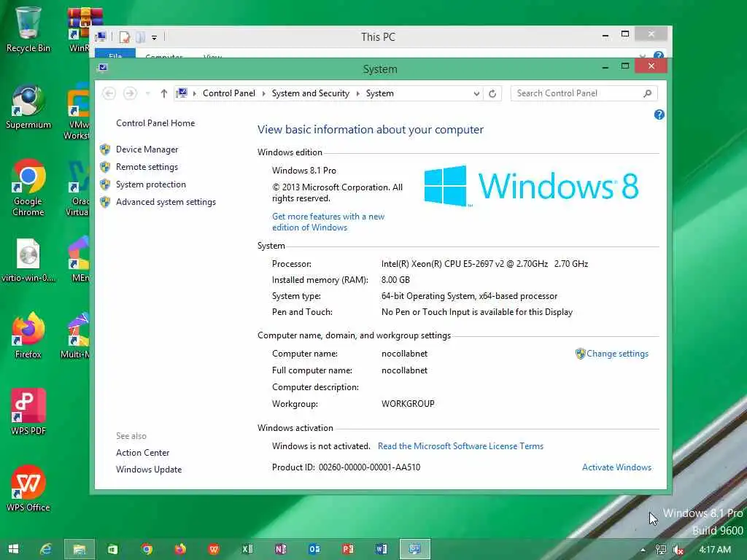The width and height of the screenshot is (747, 560).
Task: Open WPS PDF desktop shortcut
Action: (x=28, y=412)
